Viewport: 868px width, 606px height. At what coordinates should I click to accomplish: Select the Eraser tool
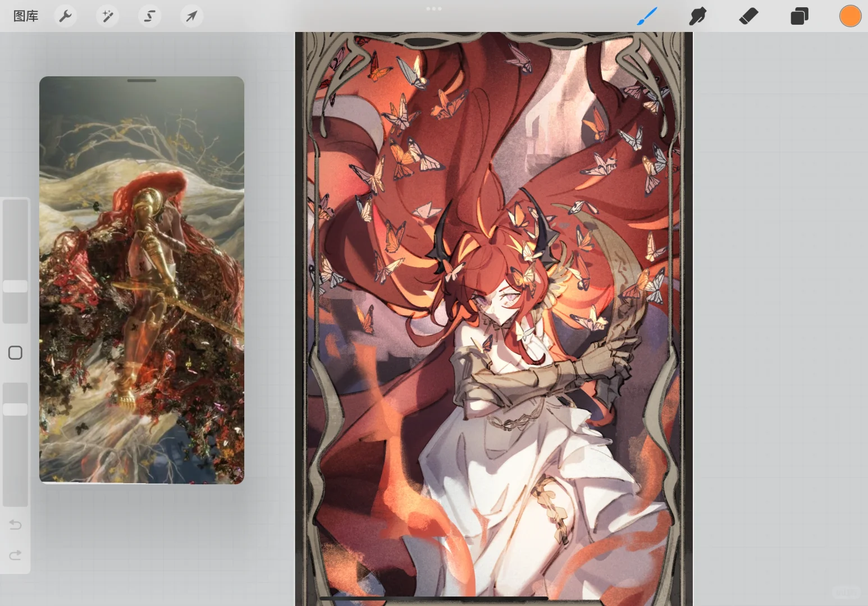pyautogui.click(x=748, y=16)
